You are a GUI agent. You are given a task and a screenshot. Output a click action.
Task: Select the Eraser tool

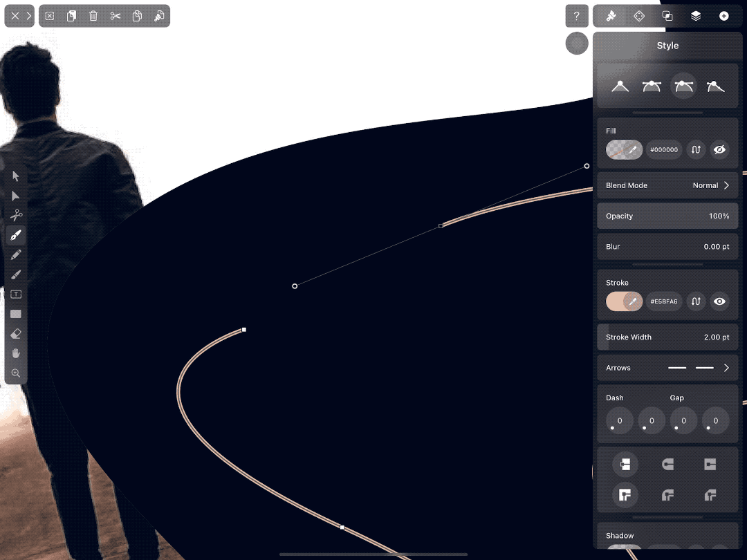[16, 334]
